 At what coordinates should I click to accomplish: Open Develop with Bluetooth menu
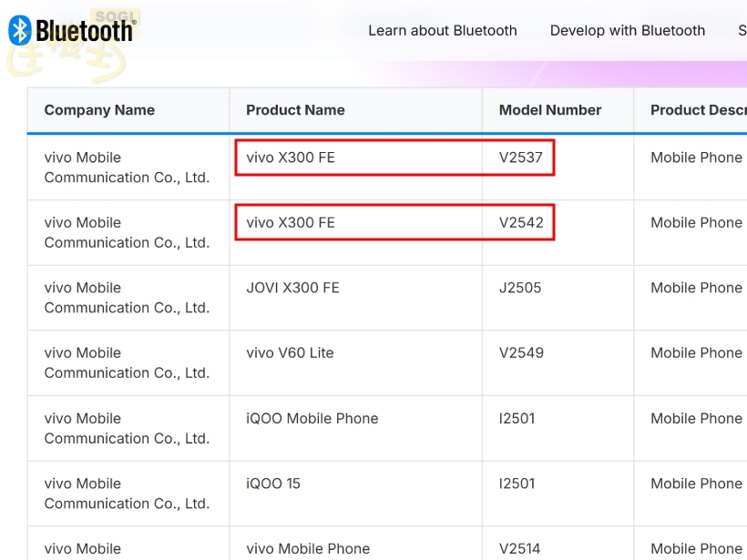tap(627, 30)
